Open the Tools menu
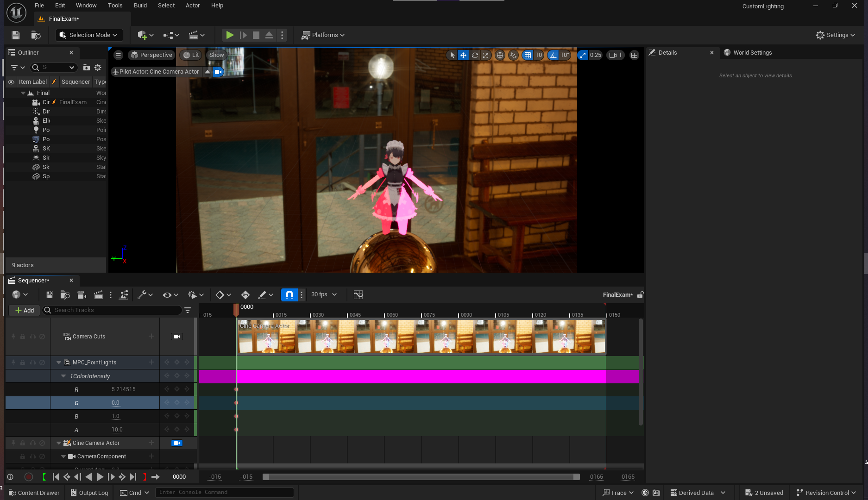 click(115, 6)
